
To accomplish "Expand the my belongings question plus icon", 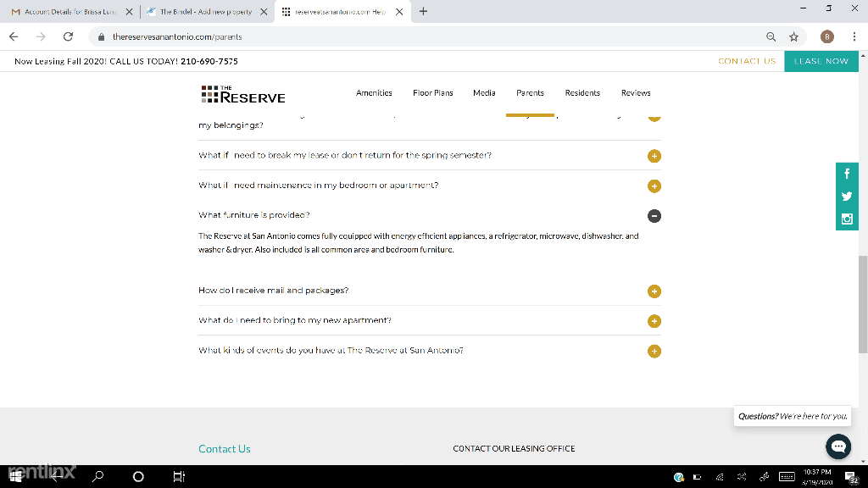I will (x=654, y=117).
